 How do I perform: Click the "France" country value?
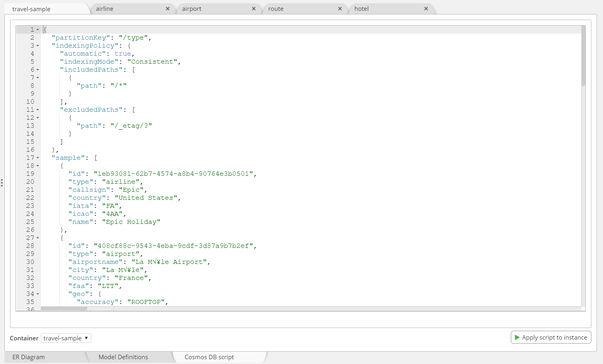coord(131,278)
